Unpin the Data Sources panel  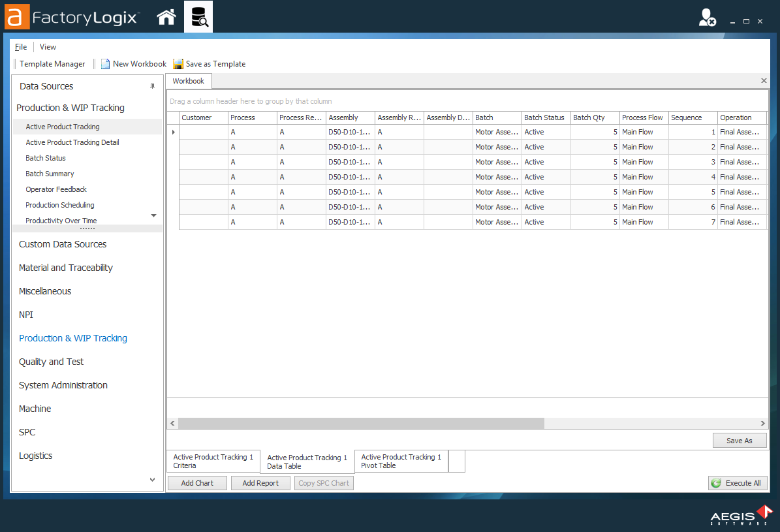tap(153, 86)
